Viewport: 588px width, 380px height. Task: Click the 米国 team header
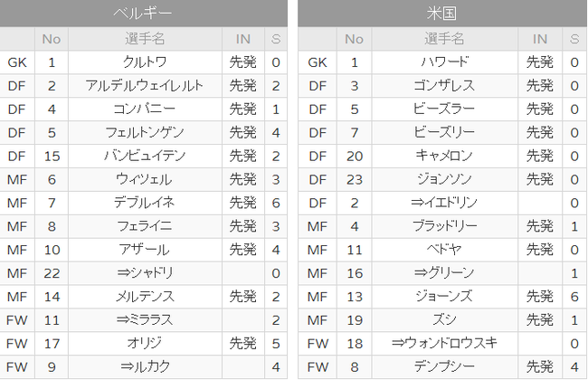pos(442,14)
